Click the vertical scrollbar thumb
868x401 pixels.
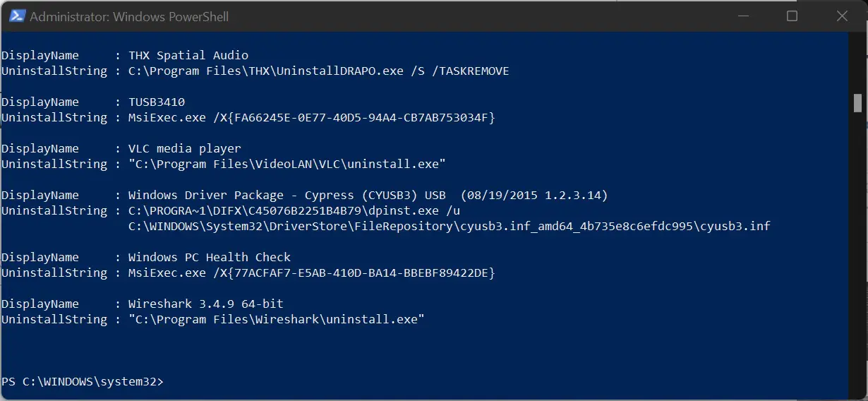(857, 103)
